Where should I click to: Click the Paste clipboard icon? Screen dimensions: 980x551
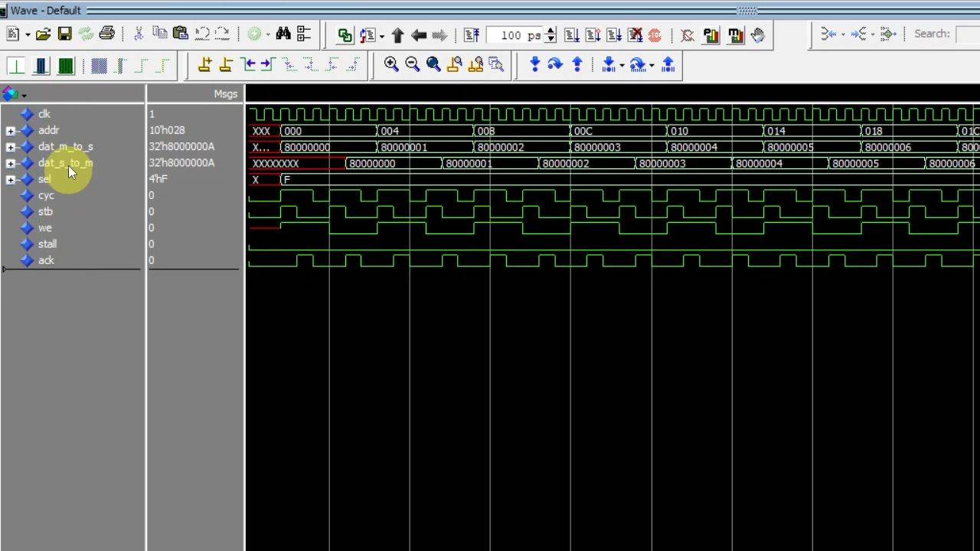point(181,34)
